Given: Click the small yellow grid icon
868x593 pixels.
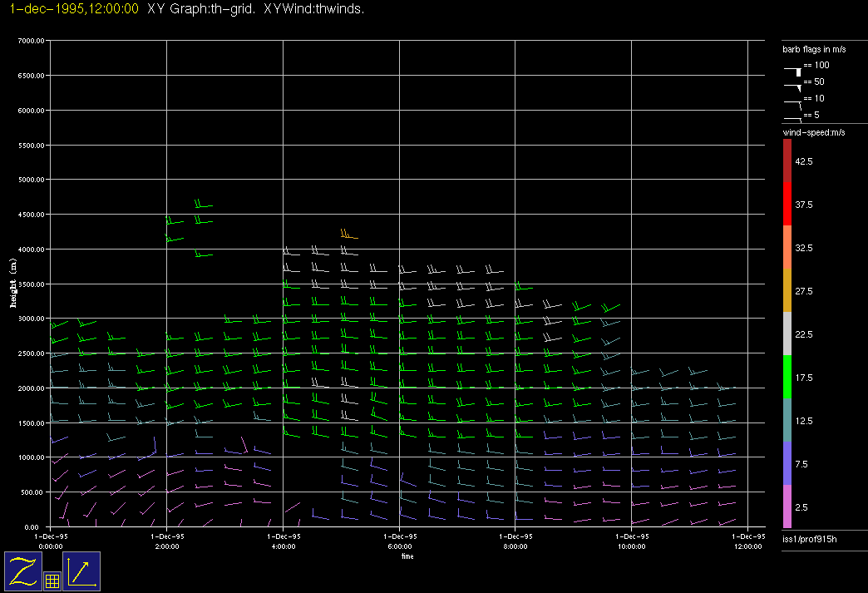Looking at the screenshot, I should tap(52, 581).
